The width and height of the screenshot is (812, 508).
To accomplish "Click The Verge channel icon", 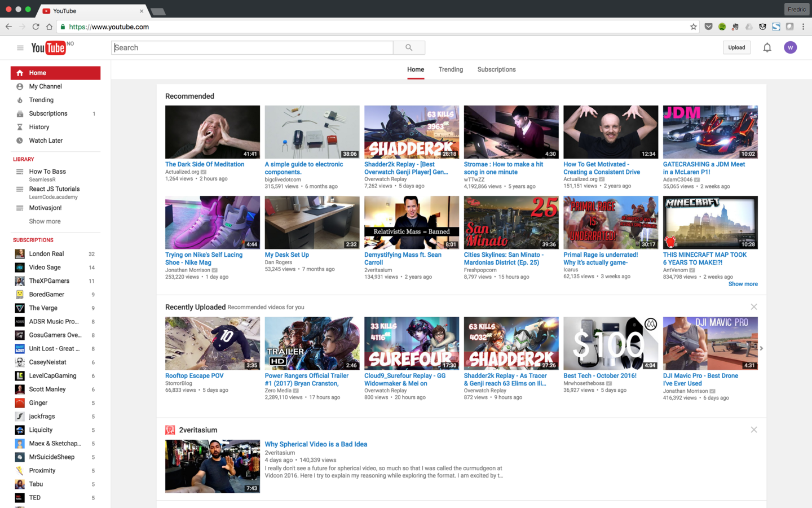I will (20, 308).
